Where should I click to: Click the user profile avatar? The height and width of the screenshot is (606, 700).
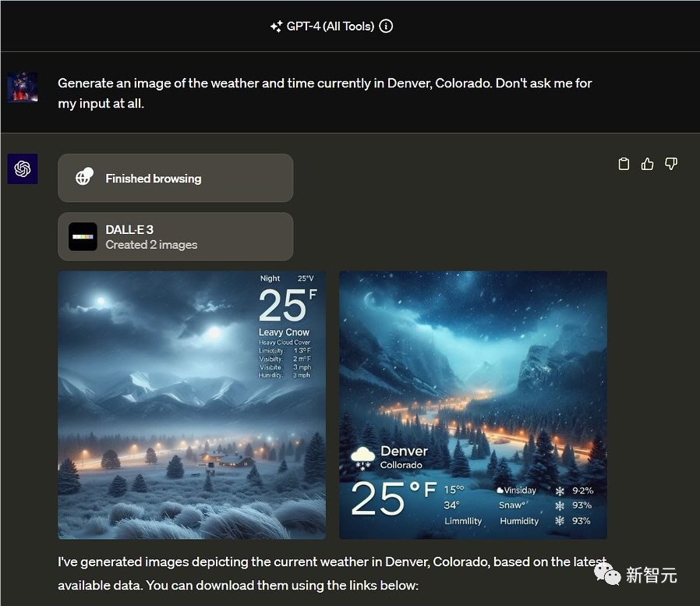pos(23,87)
